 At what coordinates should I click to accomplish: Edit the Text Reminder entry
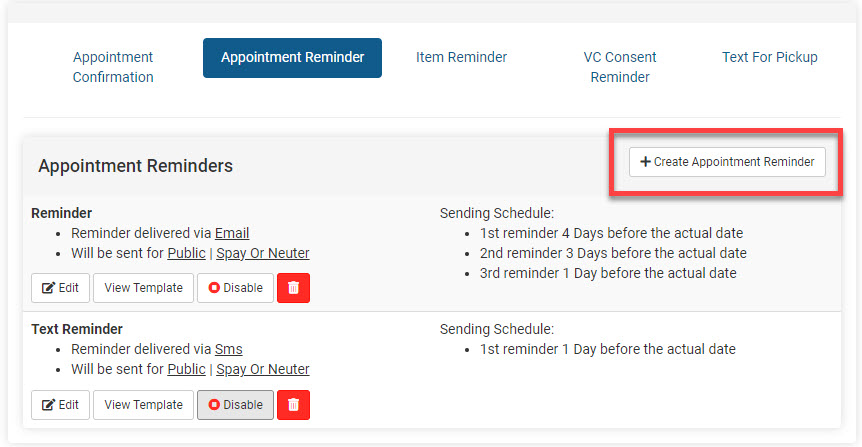[60, 405]
